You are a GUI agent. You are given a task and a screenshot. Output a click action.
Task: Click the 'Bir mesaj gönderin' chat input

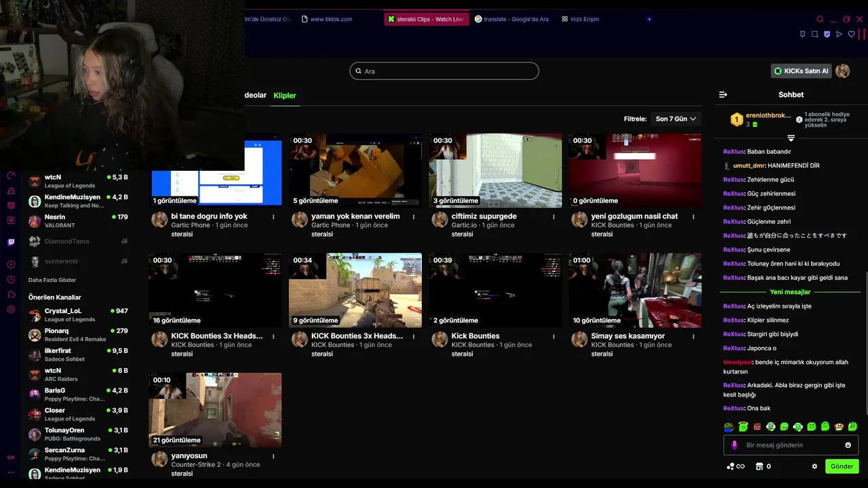[x=791, y=445]
